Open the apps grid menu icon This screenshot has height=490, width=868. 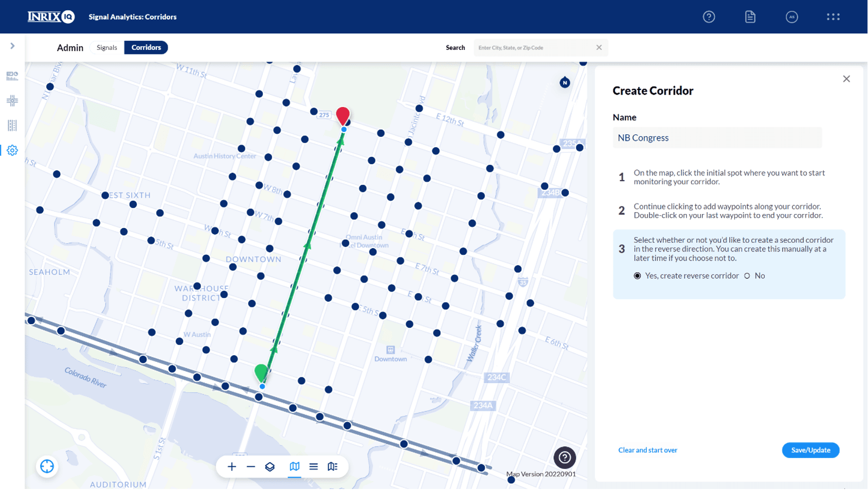tap(833, 17)
